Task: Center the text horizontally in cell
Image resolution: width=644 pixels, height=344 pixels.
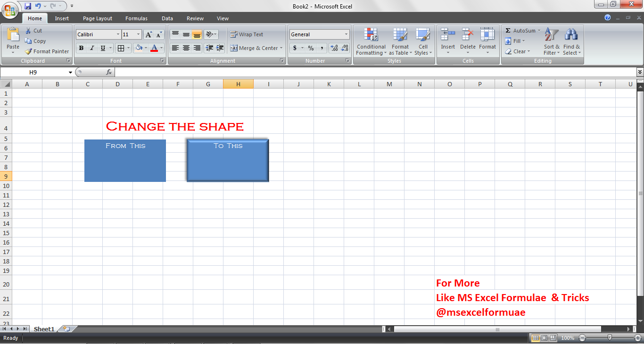Action: point(186,48)
